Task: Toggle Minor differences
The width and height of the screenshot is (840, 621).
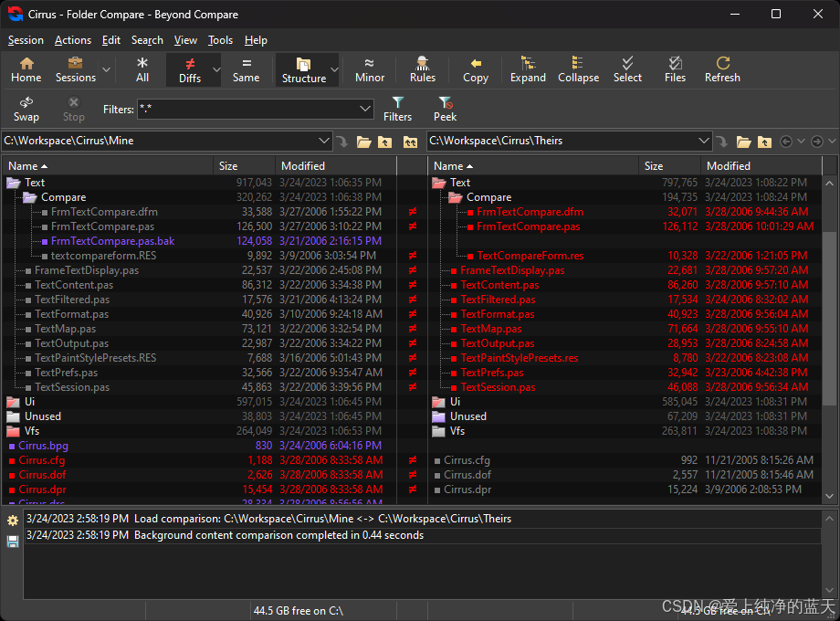Action: tap(370, 70)
